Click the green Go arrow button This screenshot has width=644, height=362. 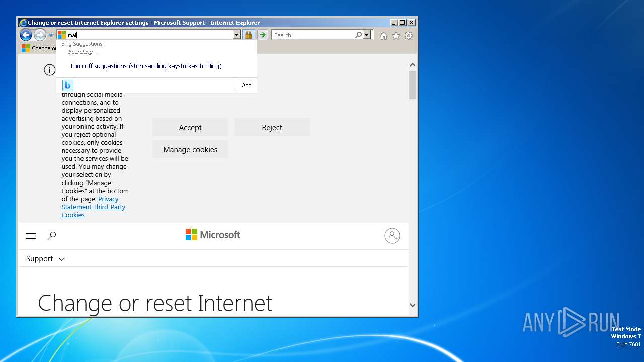263,35
